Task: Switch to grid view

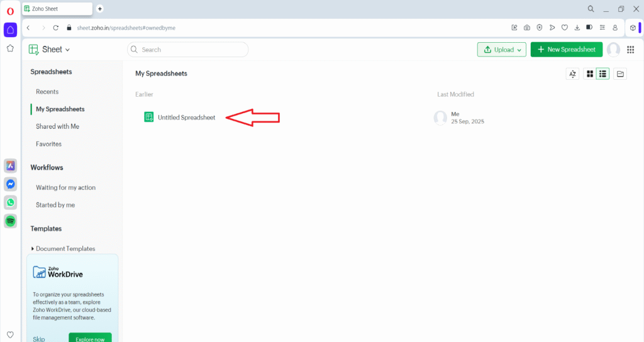Action: click(590, 74)
